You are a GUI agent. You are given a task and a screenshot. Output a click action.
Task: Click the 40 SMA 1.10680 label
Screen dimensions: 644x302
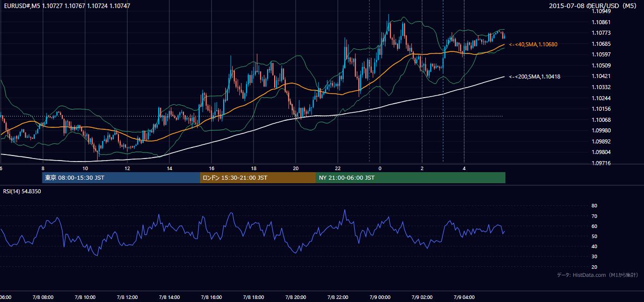tap(533, 44)
